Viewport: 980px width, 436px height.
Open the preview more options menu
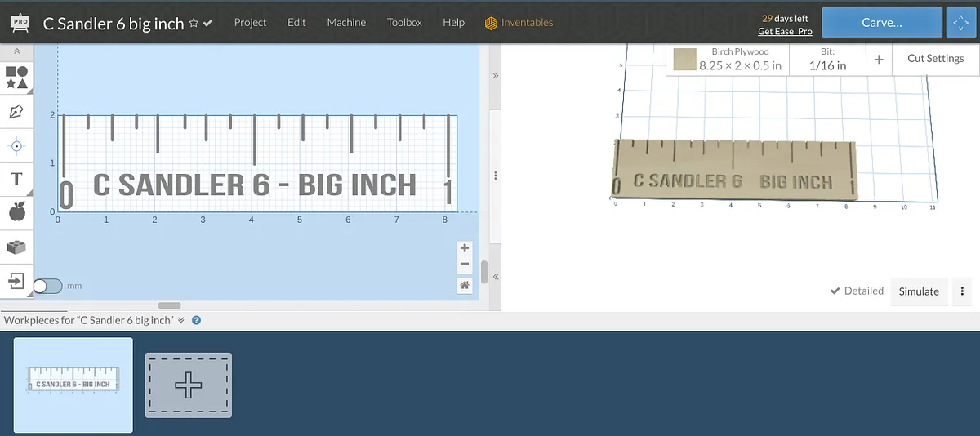click(963, 291)
